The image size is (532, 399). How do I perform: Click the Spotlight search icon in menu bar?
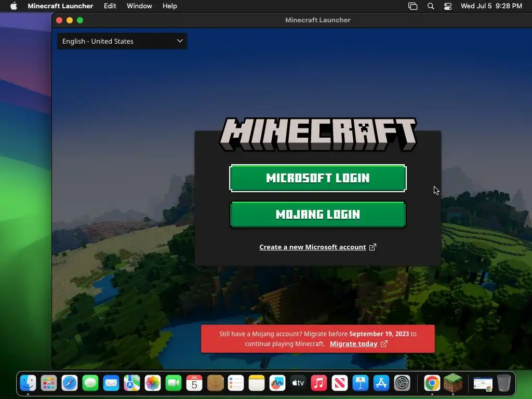[431, 6]
